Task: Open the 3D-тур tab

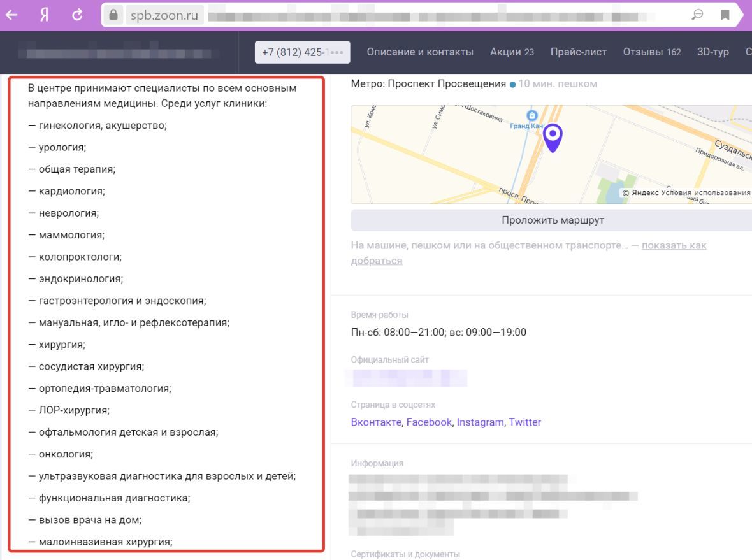Action: (712, 52)
